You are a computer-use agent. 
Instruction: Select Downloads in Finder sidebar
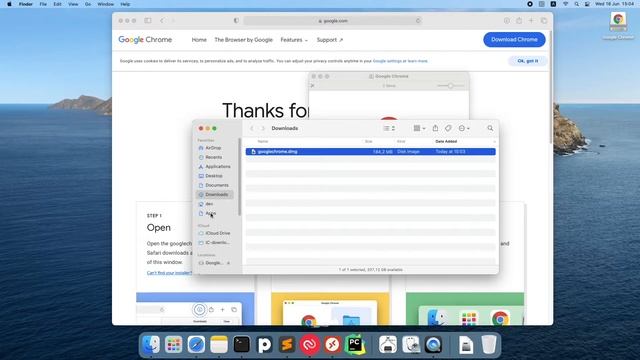coord(215,195)
